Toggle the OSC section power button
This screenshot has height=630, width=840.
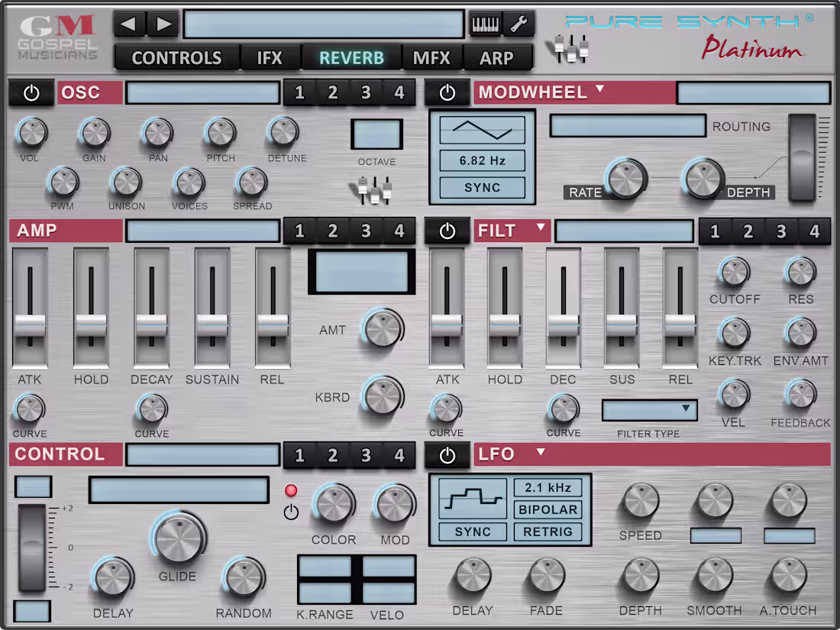[31, 92]
